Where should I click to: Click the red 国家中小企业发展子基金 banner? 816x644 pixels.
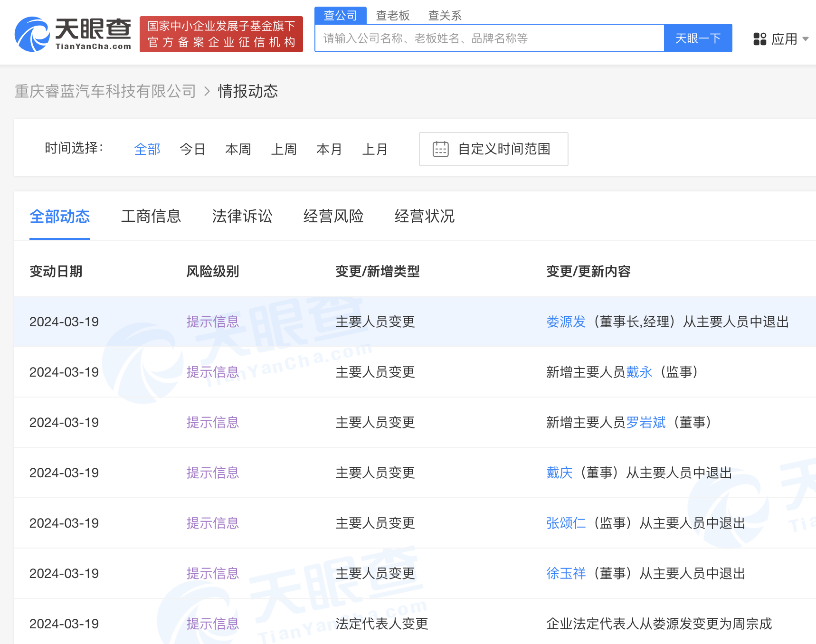coord(221,34)
